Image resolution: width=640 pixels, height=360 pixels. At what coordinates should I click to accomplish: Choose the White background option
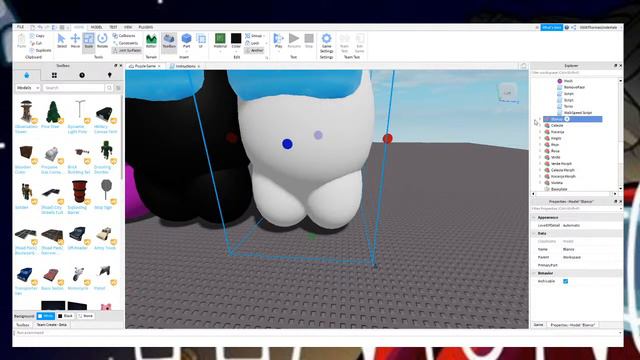pyautogui.click(x=46, y=316)
